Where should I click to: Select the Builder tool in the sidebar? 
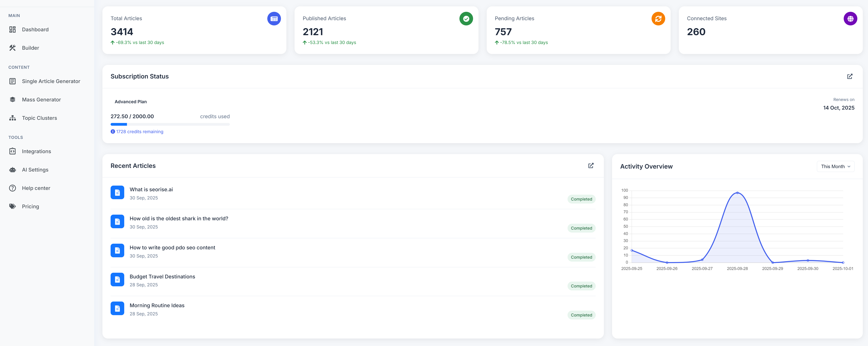tap(31, 48)
